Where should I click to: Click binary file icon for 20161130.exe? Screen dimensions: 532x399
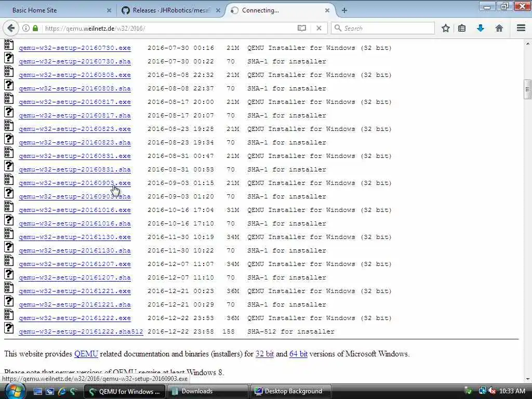pyautogui.click(x=9, y=233)
